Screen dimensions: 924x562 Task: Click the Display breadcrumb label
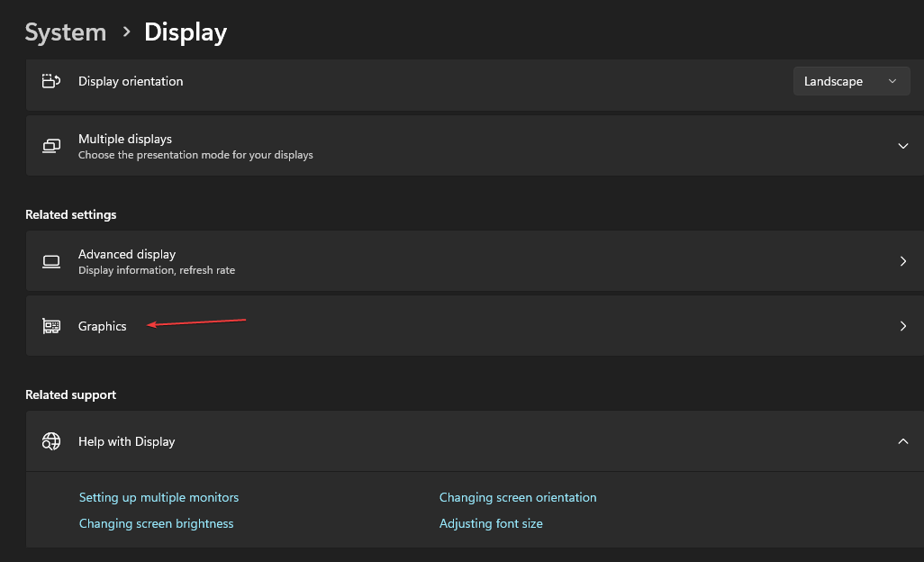point(185,32)
